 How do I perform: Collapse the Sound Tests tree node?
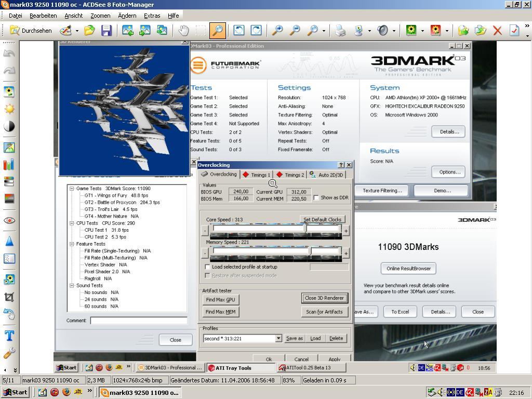point(72,286)
